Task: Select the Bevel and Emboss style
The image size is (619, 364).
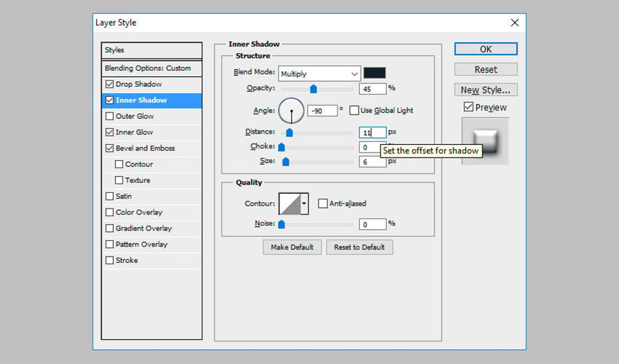Action: [145, 148]
